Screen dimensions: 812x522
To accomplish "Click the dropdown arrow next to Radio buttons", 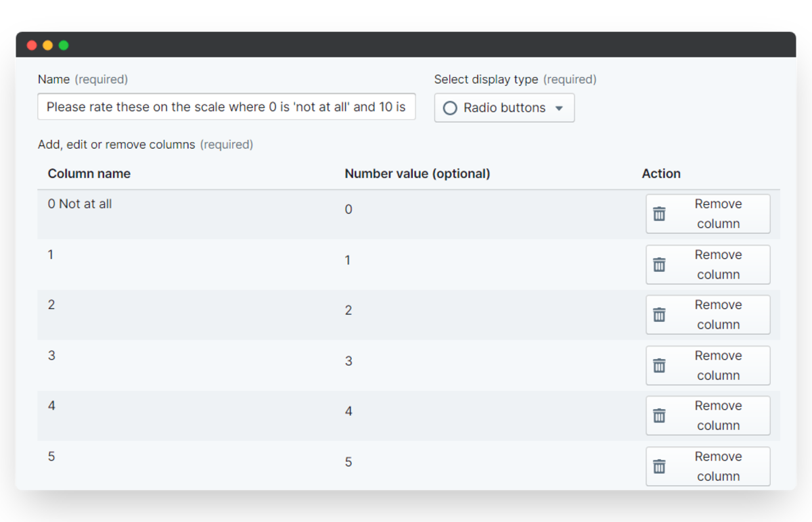I will click(x=559, y=108).
